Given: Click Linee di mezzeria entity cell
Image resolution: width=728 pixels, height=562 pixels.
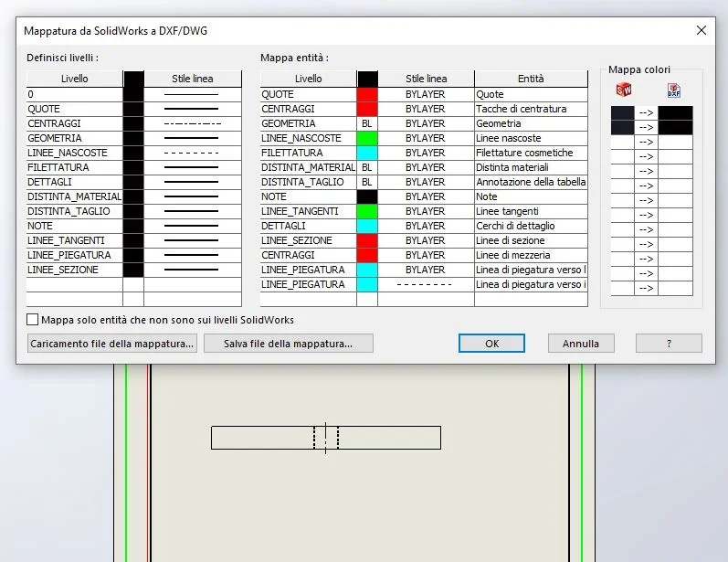Looking at the screenshot, I should click(x=531, y=255).
